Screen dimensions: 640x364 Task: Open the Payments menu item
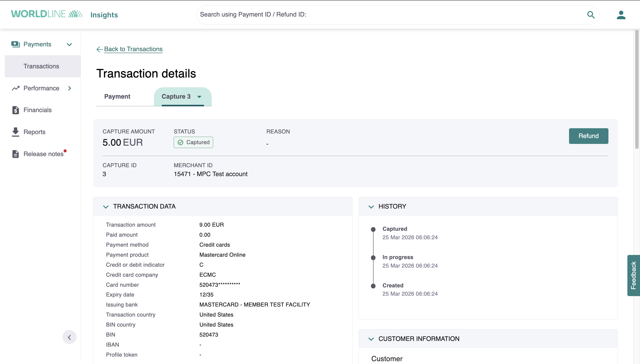(x=37, y=44)
